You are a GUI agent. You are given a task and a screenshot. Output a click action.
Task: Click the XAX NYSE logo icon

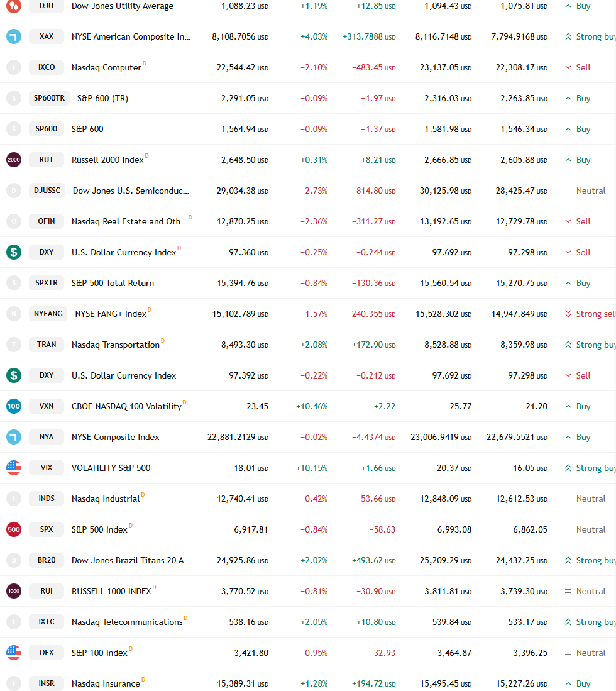click(14, 36)
